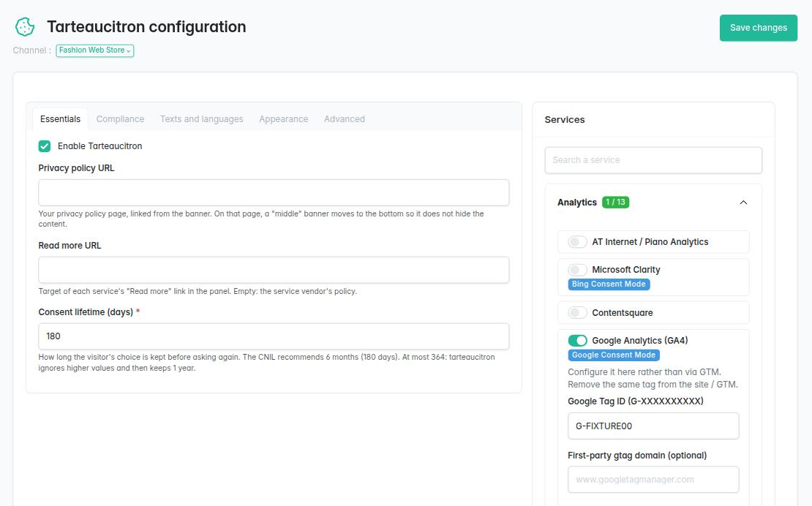Click the Services panel heading

click(x=565, y=119)
